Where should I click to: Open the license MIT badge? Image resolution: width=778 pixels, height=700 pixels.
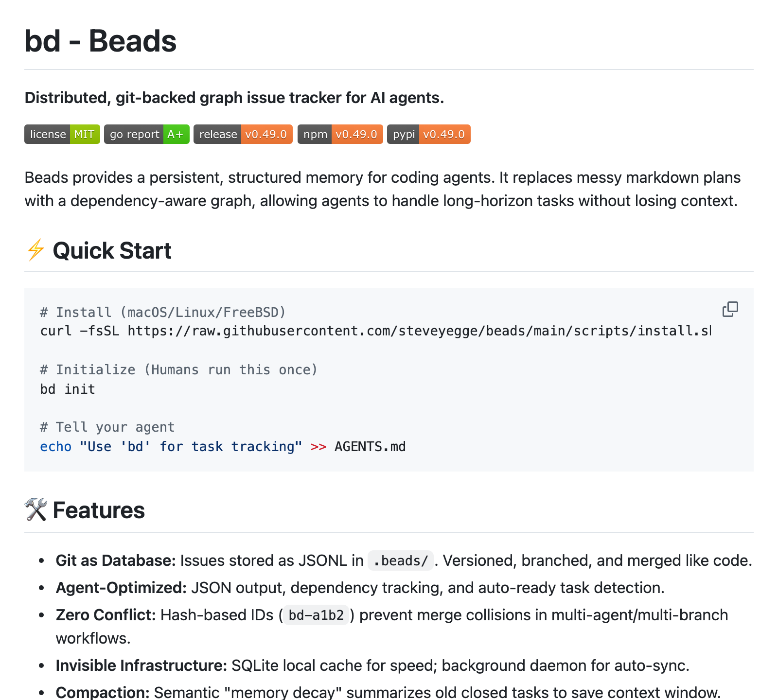[x=62, y=134]
